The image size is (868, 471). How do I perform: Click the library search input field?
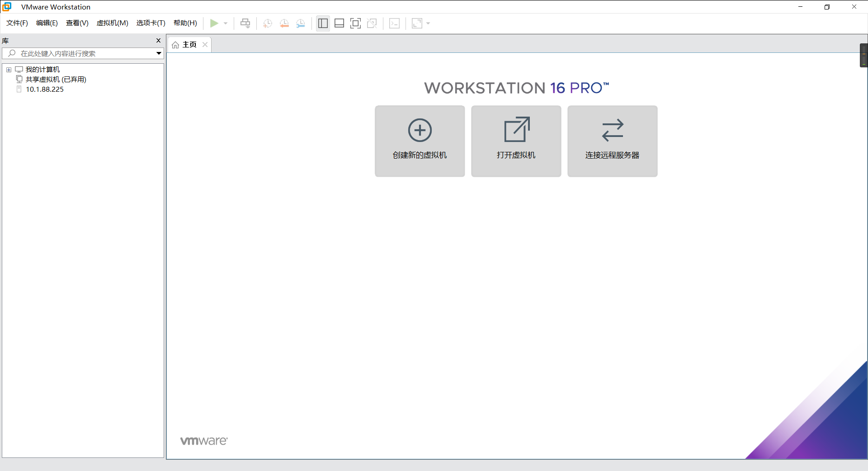click(x=83, y=53)
